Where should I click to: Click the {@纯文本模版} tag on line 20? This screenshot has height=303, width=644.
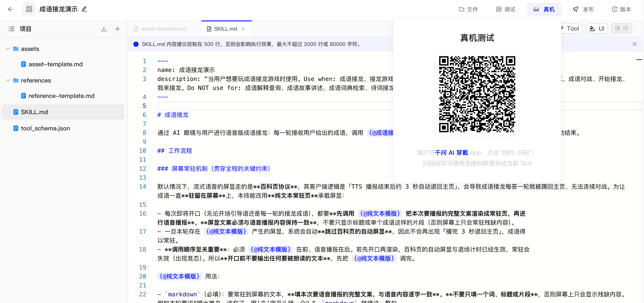(179, 276)
